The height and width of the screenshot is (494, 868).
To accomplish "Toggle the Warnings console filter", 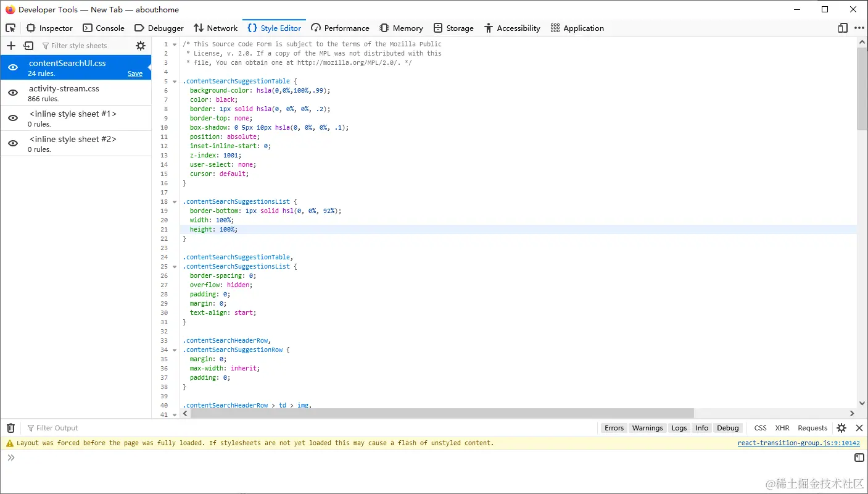I will (x=647, y=428).
